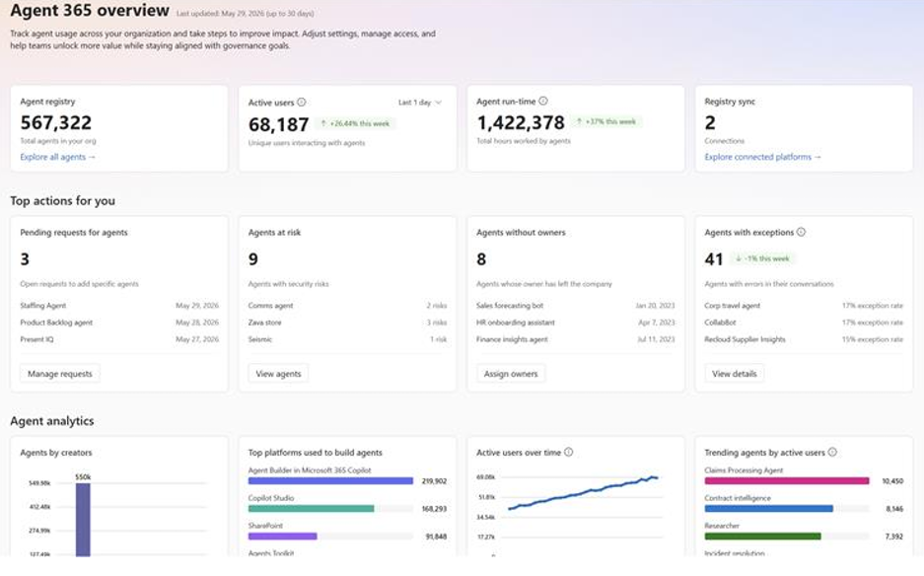This screenshot has height=576, width=924.
Task: Click info icon next to Active users over time
Action: click(568, 452)
